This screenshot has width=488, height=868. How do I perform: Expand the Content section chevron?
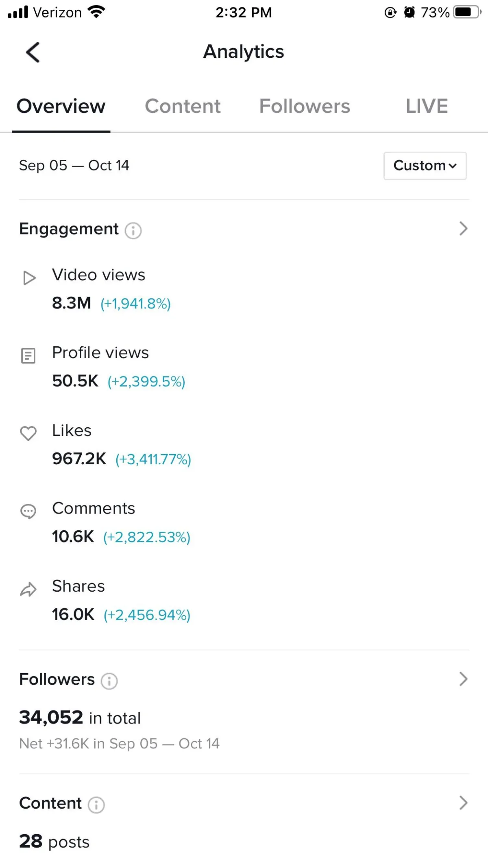pyautogui.click(x=463, y=802)
